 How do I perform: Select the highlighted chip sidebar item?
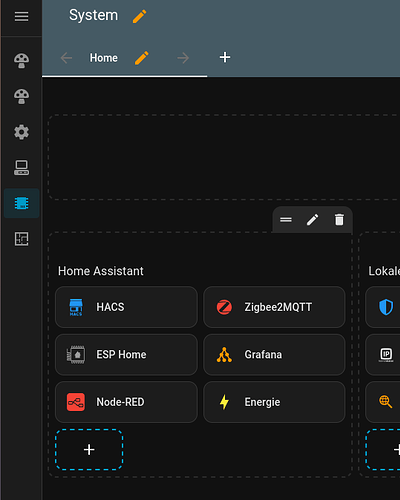pyautogui.click(x=21, y=203)
